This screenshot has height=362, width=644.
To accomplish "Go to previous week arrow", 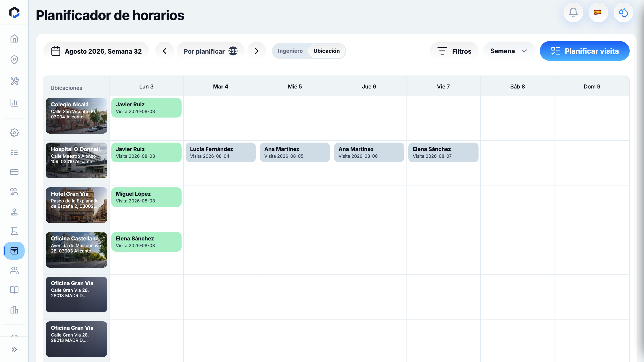I will 165,51.
